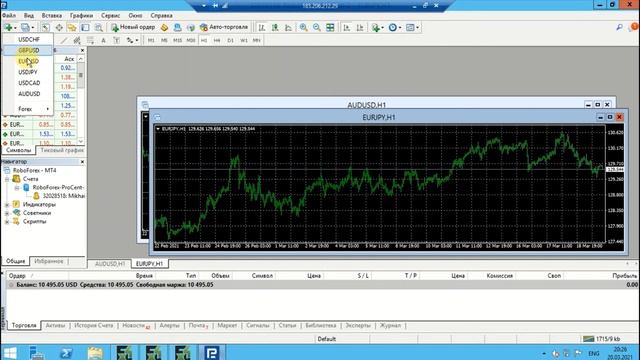640x360 pixels.
Task: Open the Periods clock toolbar icon
Action: coord(392,27)
